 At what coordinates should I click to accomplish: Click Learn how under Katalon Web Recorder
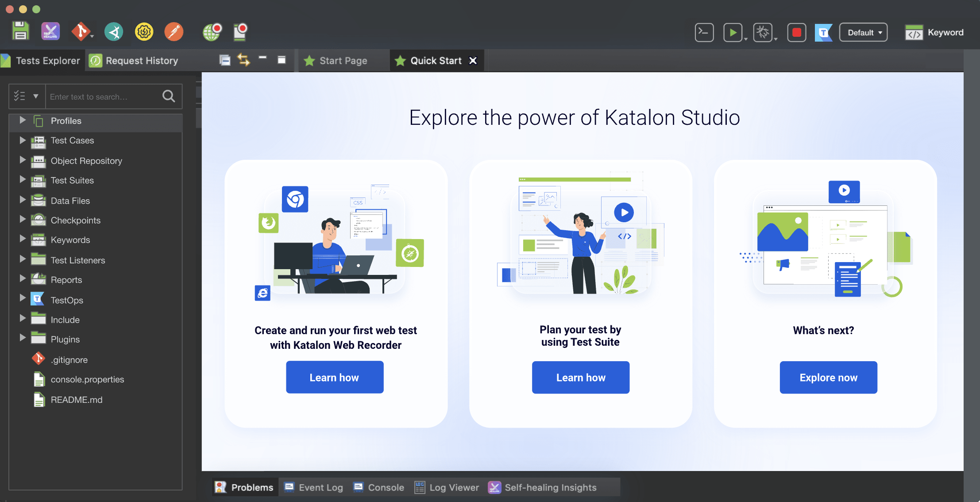click(x=335, y=377)
